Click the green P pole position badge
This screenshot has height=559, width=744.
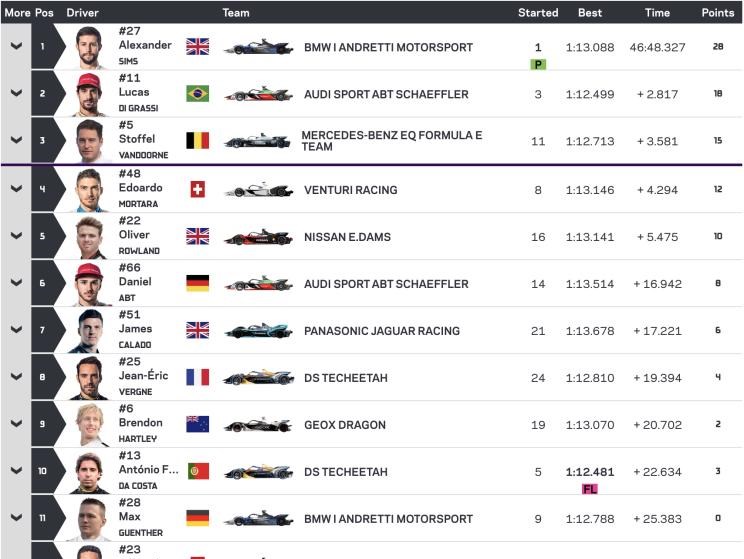coord(538,65)
